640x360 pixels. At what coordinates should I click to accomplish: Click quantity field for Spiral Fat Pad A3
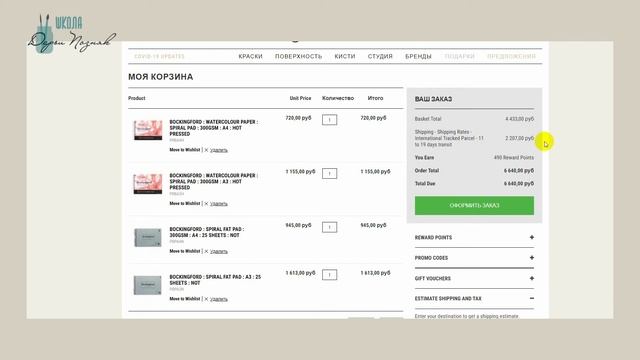pos(329,275)
